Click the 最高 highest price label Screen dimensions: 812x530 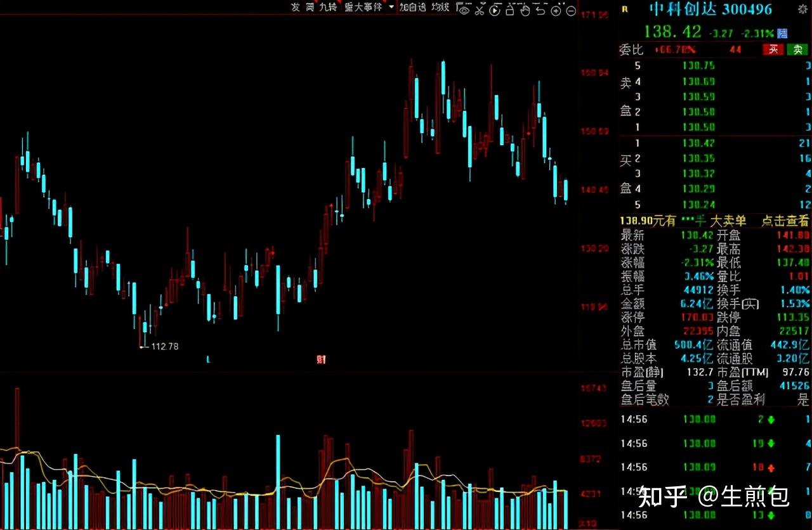click(728, 249)
